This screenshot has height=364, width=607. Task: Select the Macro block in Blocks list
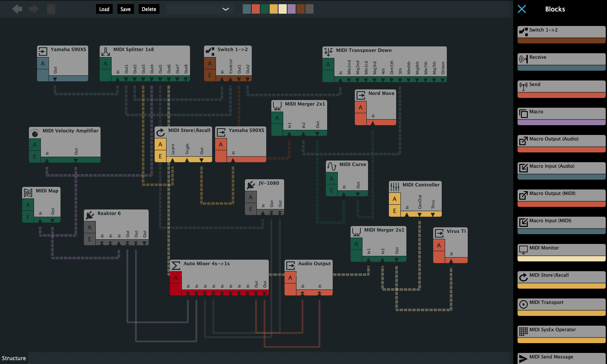(561, 116)
